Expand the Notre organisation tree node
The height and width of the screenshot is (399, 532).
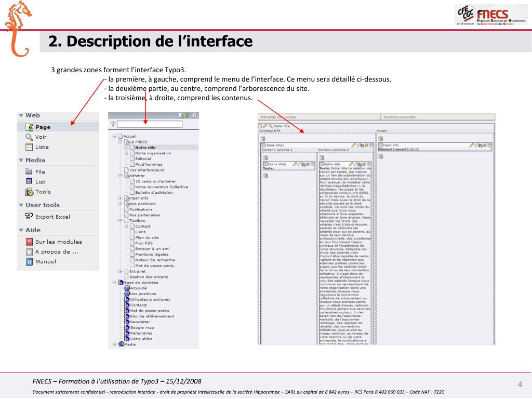[126, 153]
